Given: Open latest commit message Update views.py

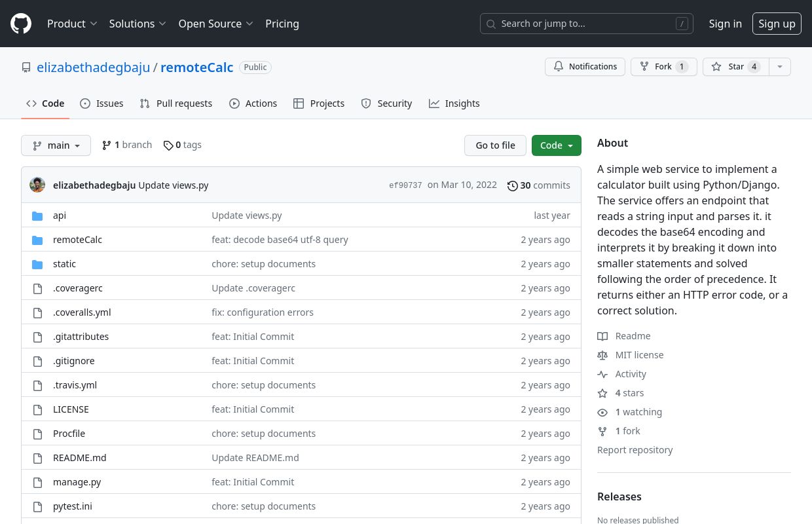Looking at the screenshot, I should [174, 185].
